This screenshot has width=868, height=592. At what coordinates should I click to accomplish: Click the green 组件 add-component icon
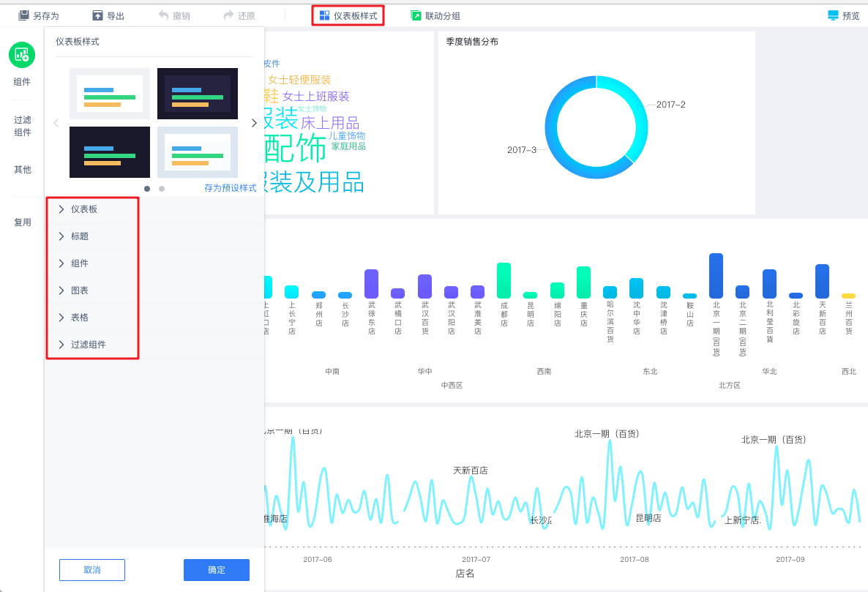(x=22, y=55)
